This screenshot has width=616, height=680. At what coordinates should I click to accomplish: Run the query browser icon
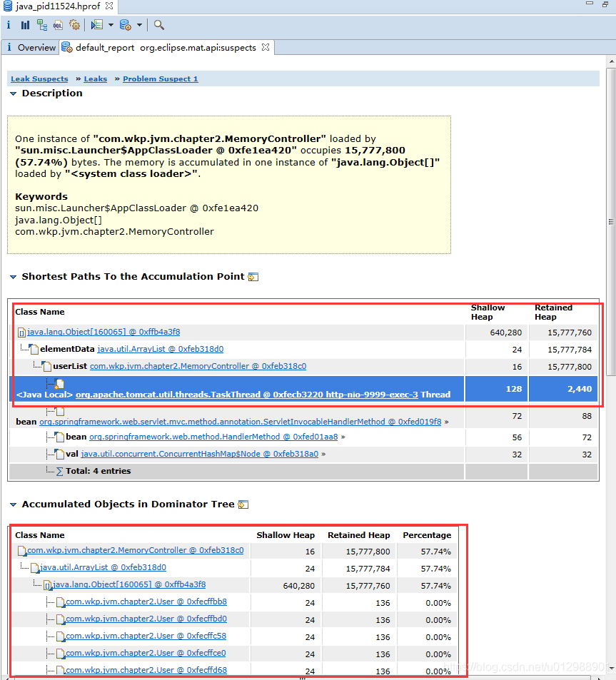coord(97,25)
